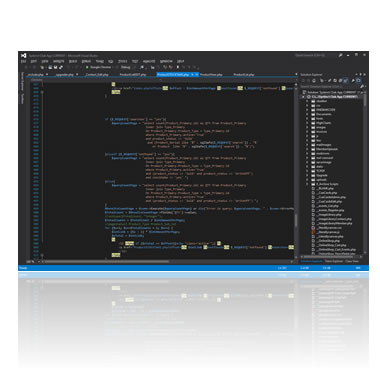Click the Home icon in Solution Explorer toolbar
The width and height of the screenshot is (380, 380).
pyautogui.click(x=314, y=80)
